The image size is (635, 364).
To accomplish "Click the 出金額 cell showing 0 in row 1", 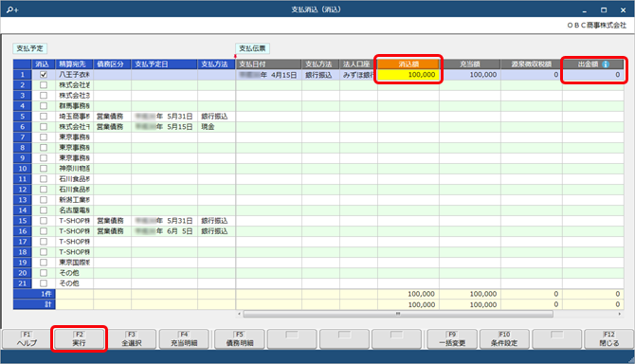I will (x=593, y=75).
